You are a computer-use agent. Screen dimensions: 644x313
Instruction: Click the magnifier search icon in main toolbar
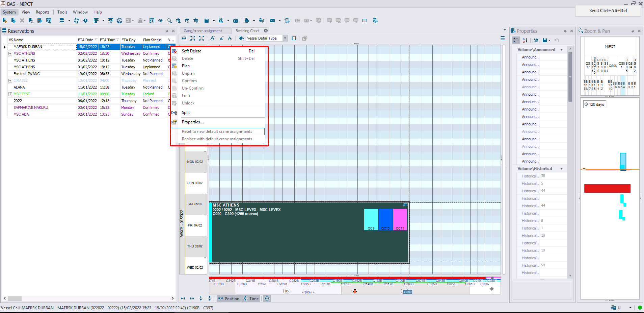169,21
